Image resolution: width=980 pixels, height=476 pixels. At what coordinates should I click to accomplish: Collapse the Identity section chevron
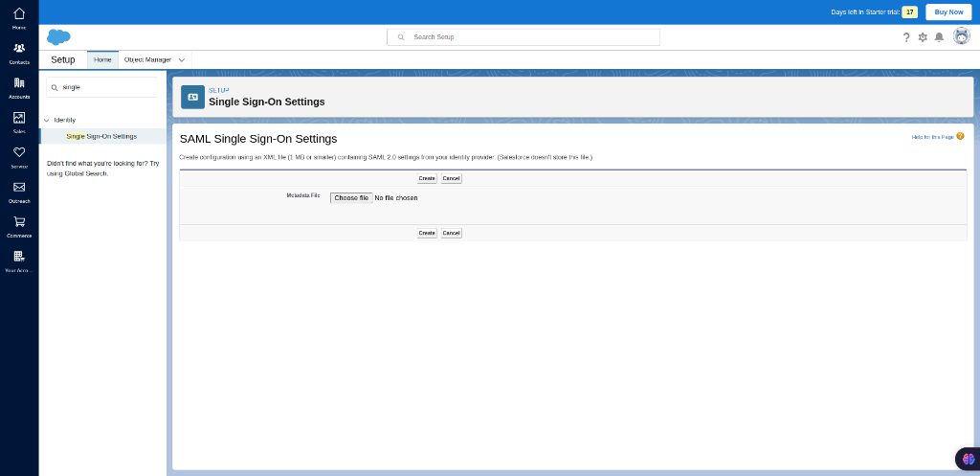click(46, 120)
